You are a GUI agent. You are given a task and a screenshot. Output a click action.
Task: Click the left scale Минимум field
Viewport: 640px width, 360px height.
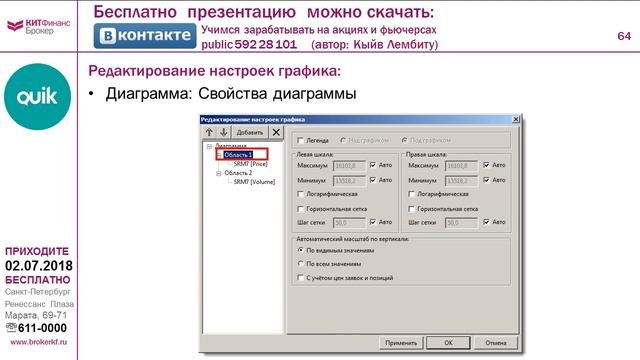click(349, 180)
